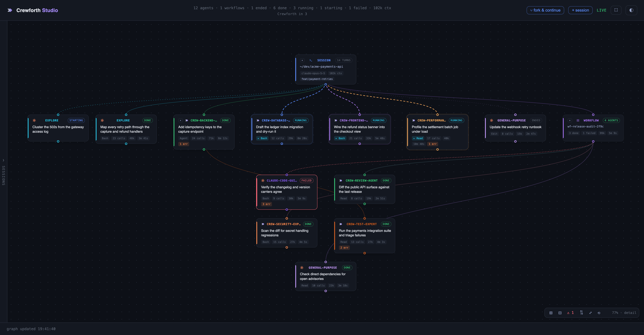Click the CREW-DATABASE double-chevron icon

click(x=258, y=121)
